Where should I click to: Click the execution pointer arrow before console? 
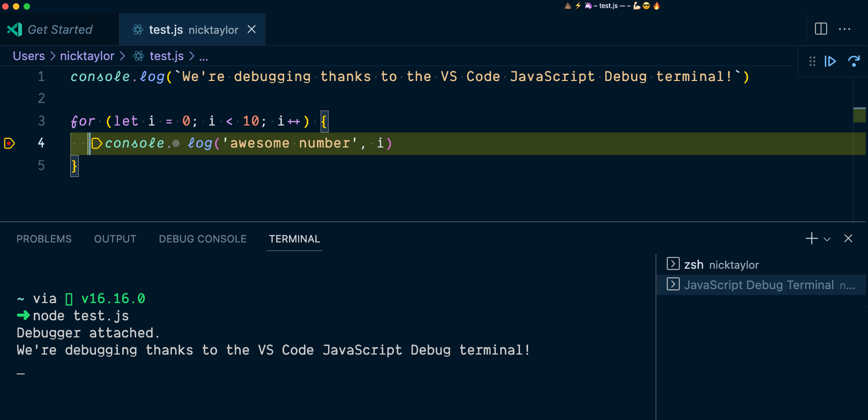pyautogui.click(x=97, y=143)
